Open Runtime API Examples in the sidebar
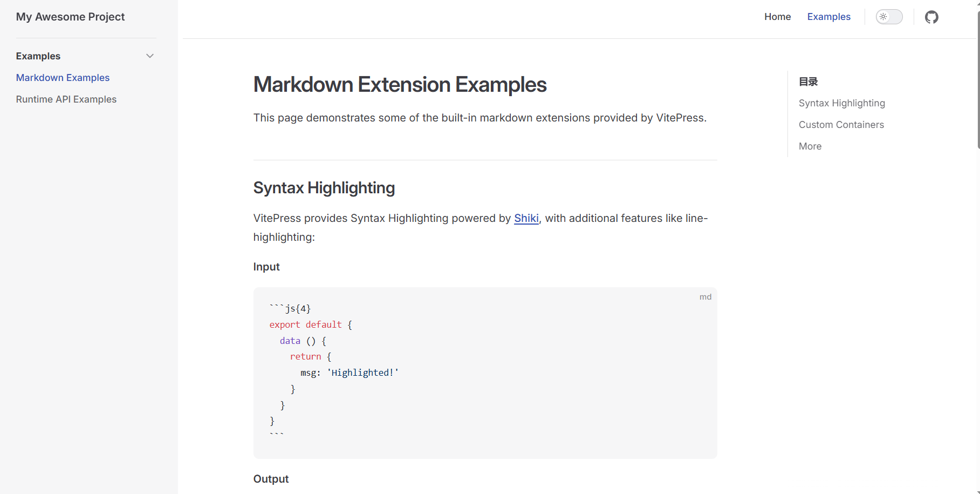Viewport: 980px width, 494px height. pyautogui.click(x=66, y=99)
